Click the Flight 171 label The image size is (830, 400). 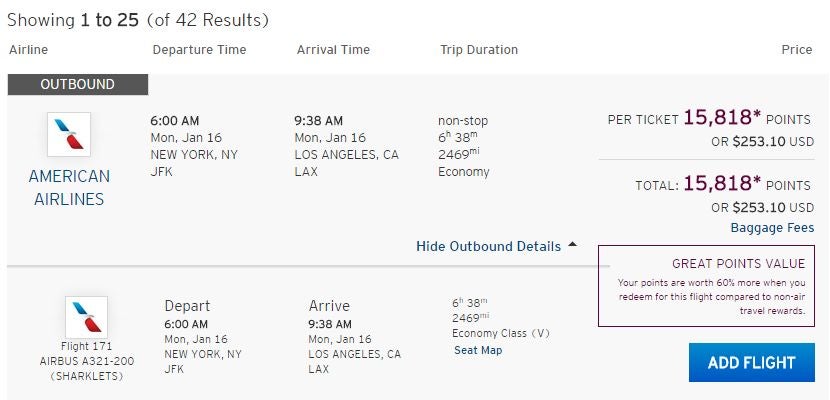[86, 347]
